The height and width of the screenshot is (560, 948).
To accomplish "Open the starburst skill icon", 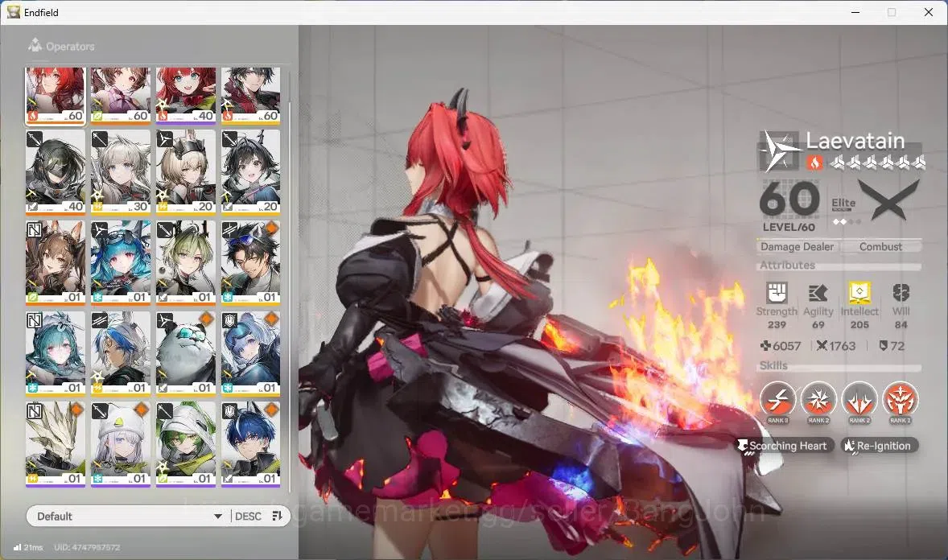I will [818, 400].
